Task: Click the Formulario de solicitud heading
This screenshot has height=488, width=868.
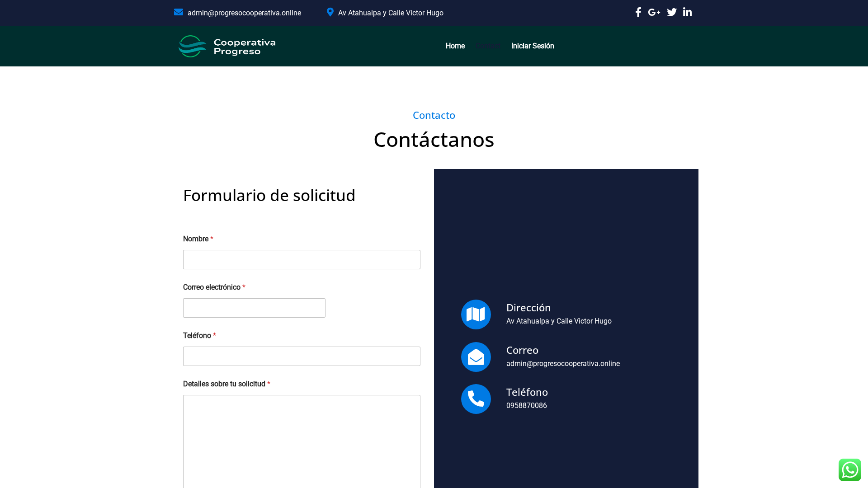Action: pyautogui.click(x=269, y=195)
